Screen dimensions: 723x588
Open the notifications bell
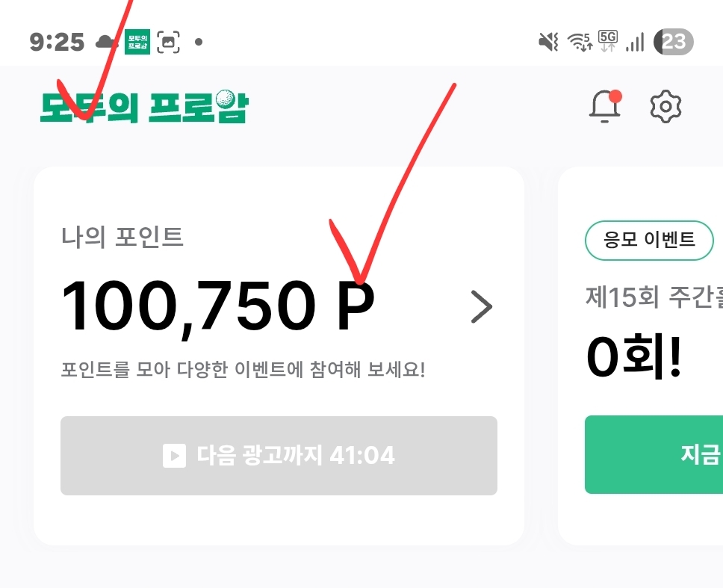pyautogui.click(x=604, y=107)
